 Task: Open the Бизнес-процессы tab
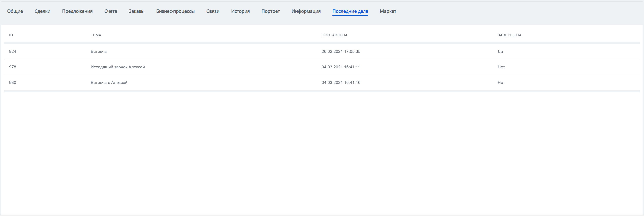pyautogui.click(x=175, y=11)
